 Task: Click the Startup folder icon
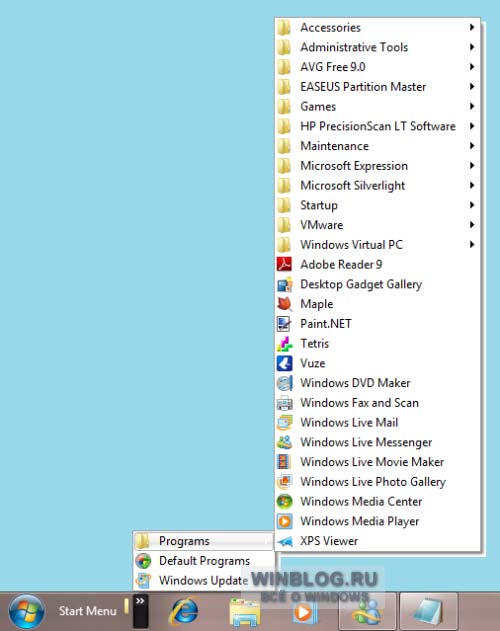coord(284,205)
